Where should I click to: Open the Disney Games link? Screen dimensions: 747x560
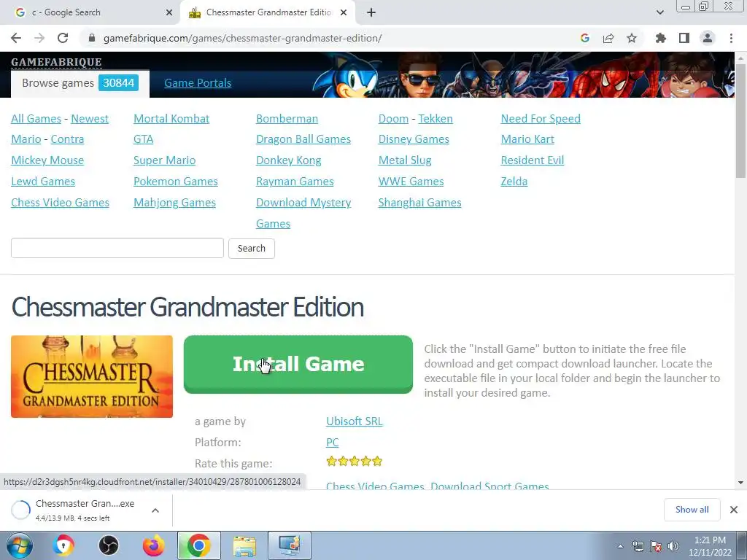(x=414, y=139)
